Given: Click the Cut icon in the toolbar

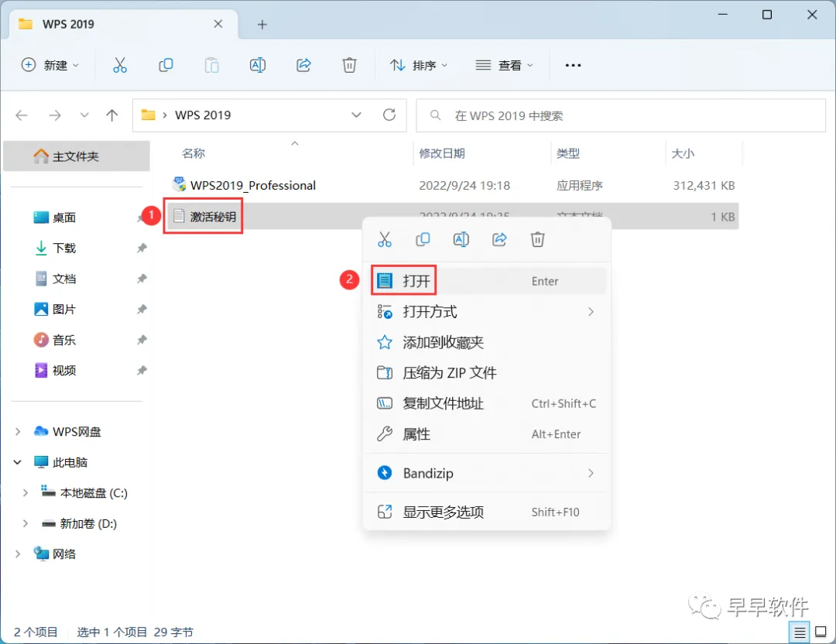Looking at the screenshot, I should tap(120, 65).
